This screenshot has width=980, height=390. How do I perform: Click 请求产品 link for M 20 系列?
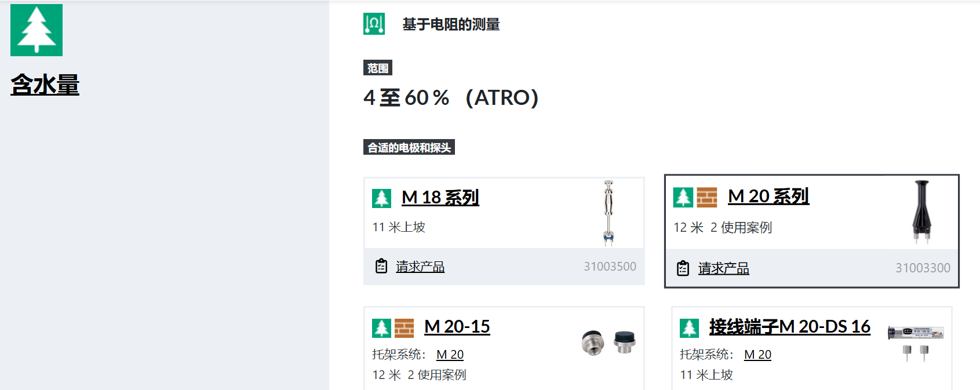[723, 268]
